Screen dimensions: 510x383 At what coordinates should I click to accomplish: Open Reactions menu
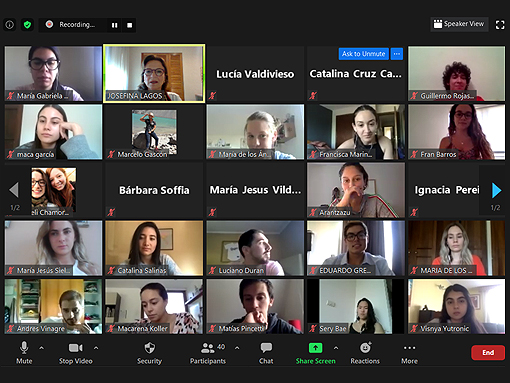(x=365, y=353)
